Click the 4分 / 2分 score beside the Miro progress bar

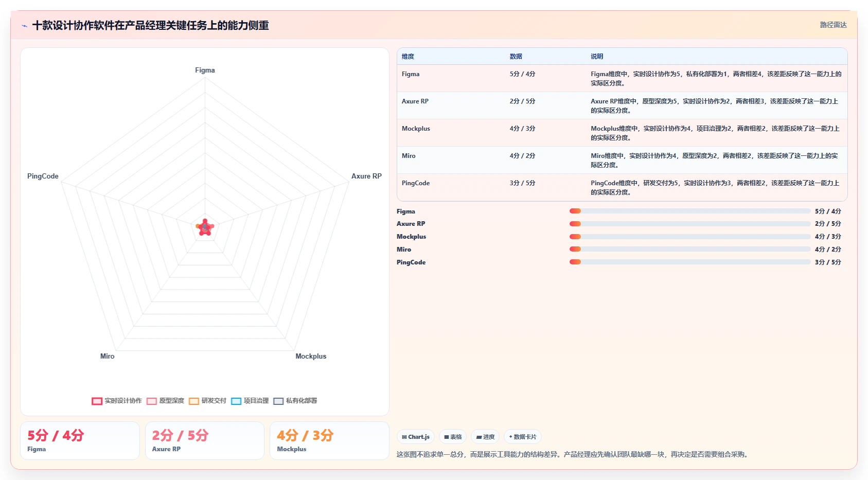point(828,250)
